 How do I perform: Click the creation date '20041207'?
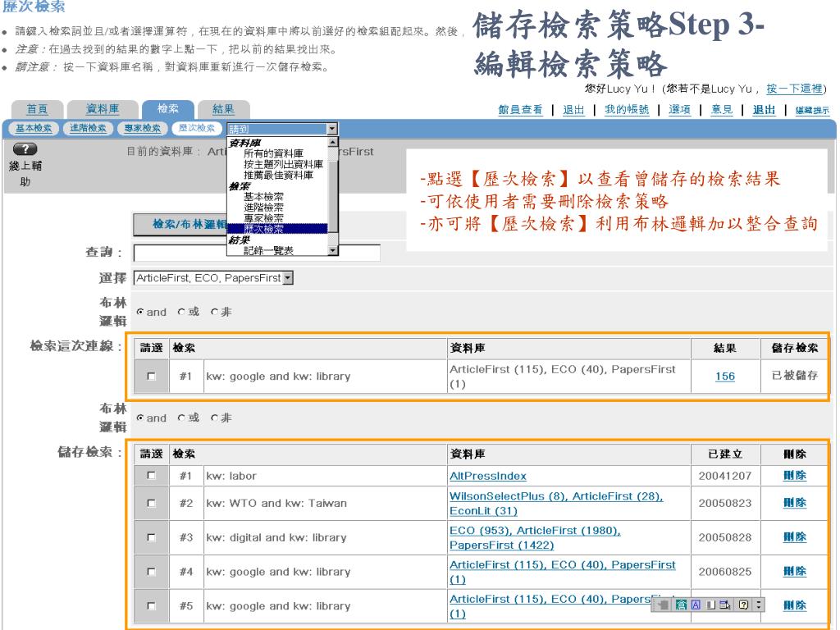point(725,476)
